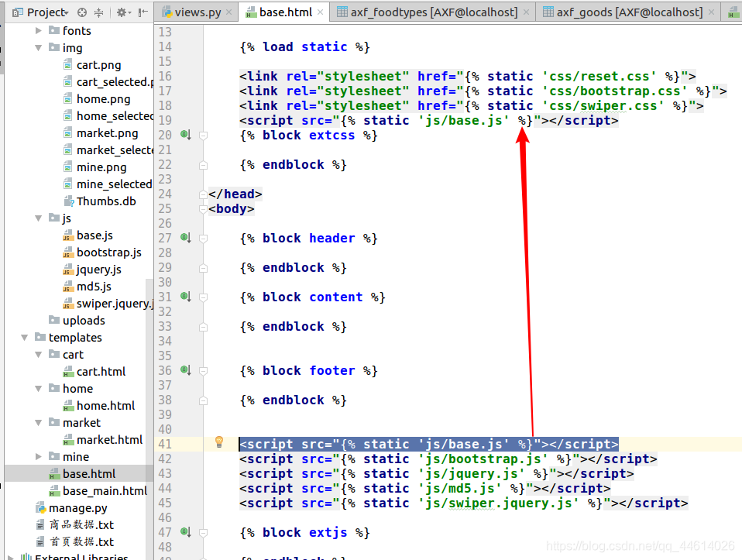Open the Project settings gear menu

[123, 12]
